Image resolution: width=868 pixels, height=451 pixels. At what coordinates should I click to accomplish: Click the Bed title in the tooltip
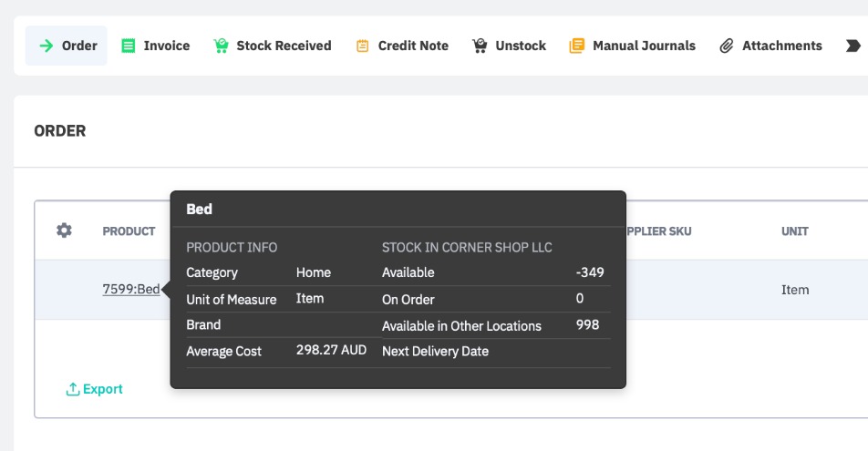point(199,209)
